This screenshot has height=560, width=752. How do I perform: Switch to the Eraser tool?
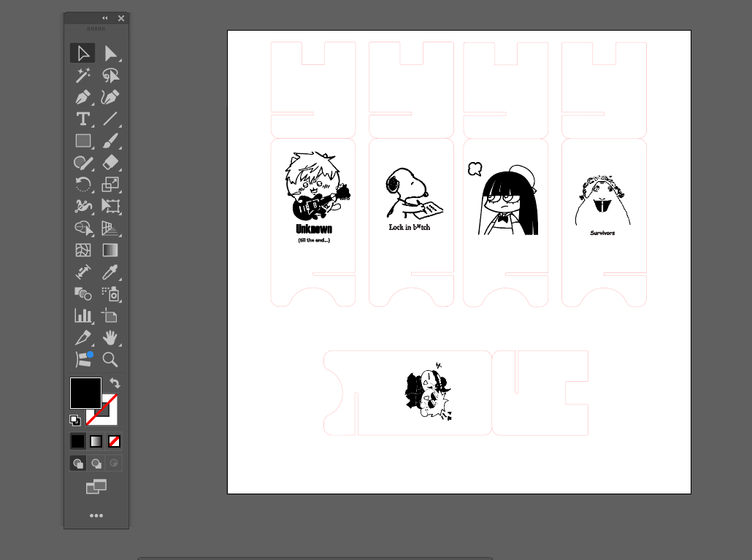[x=111, y=162]
